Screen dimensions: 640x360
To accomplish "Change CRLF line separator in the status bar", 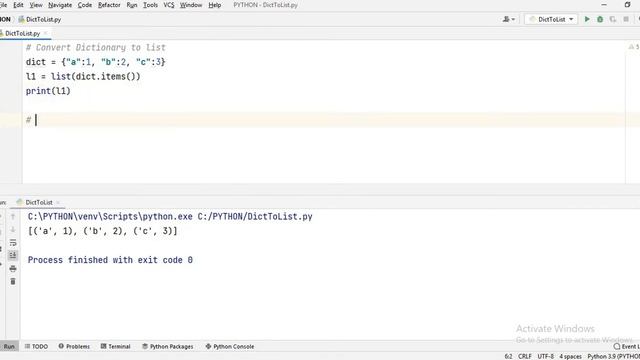I will click(525, 356).
